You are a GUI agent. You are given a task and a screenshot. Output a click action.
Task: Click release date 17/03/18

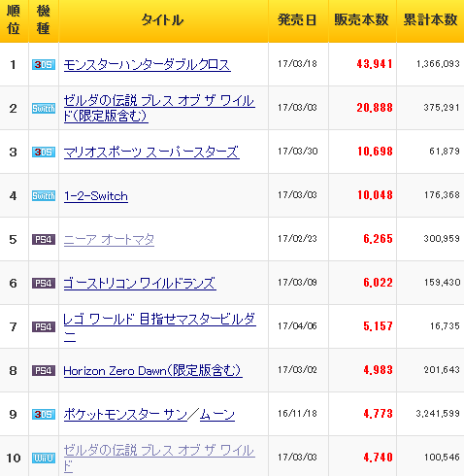point(297,64)
